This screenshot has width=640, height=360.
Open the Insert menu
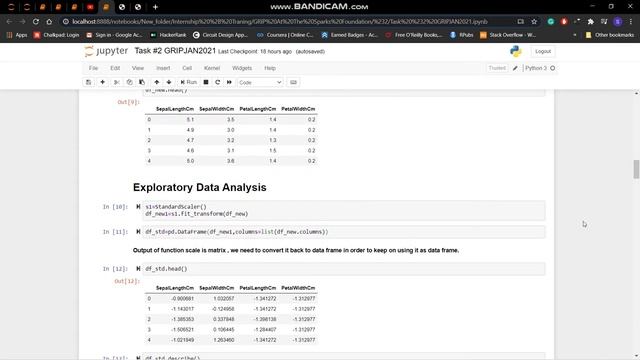163,68
